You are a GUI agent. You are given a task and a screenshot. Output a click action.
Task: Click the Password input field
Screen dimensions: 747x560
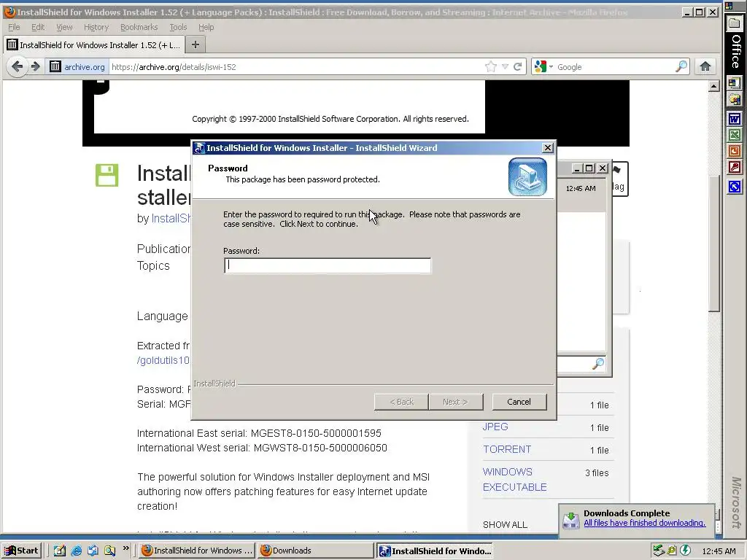(x=328, y=265)
